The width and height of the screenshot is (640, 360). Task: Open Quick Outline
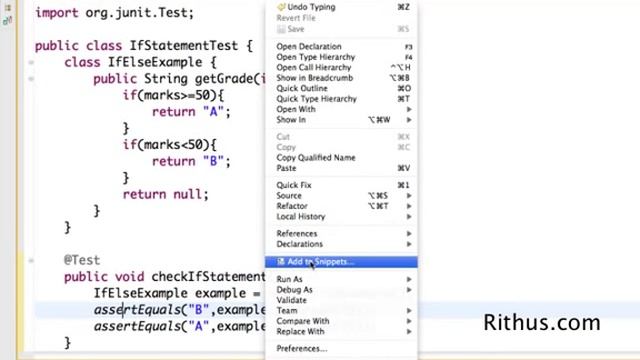click(x=341, y=88)
